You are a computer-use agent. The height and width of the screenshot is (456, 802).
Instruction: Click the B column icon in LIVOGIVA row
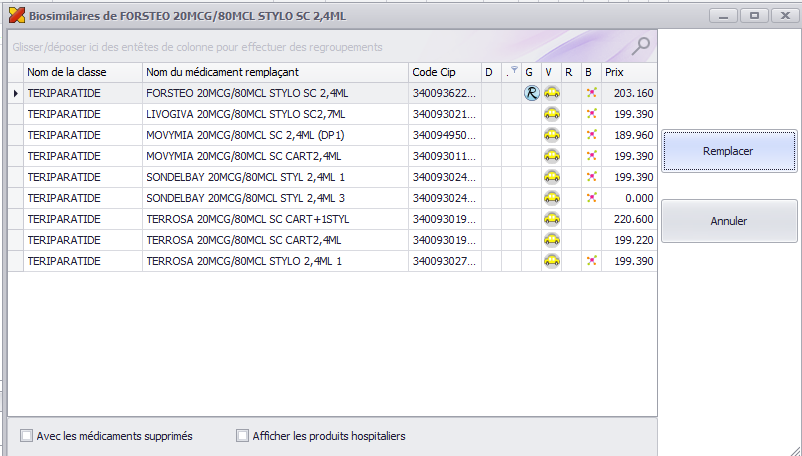coord(591,114)
